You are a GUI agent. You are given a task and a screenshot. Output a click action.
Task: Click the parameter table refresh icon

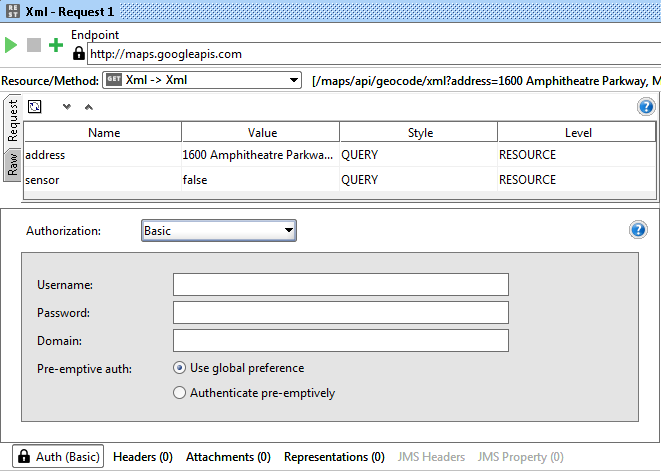tap(35, 107)
